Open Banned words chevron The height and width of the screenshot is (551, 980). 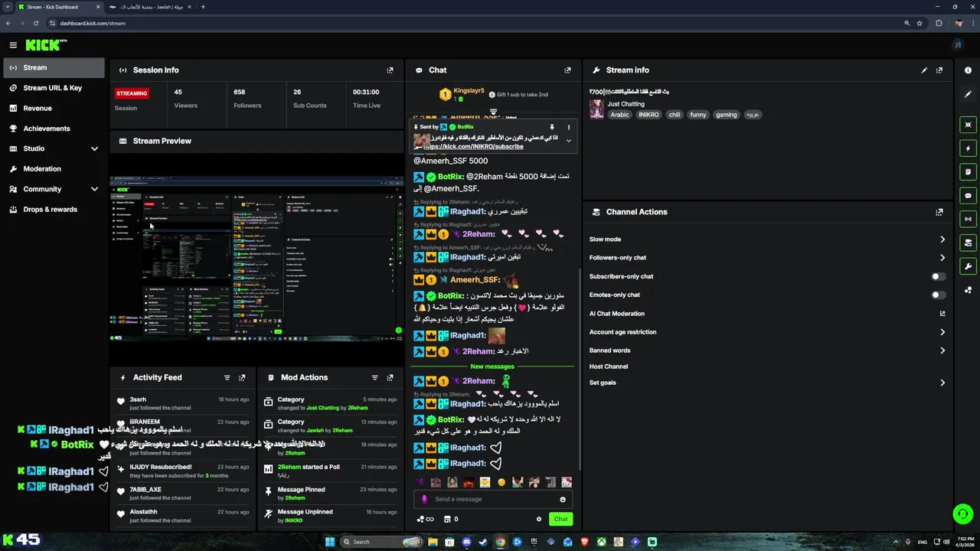point(942,350)
